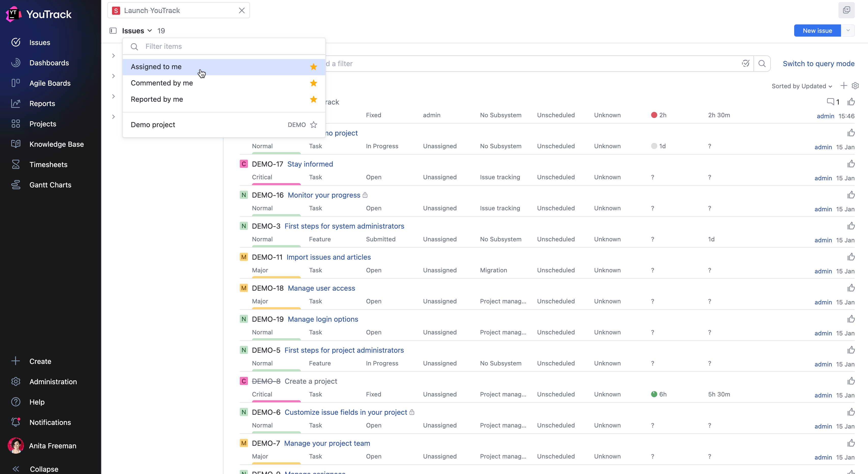
Task: Like the DEMO-8 Create a project issue
Action: pos(851,381)
